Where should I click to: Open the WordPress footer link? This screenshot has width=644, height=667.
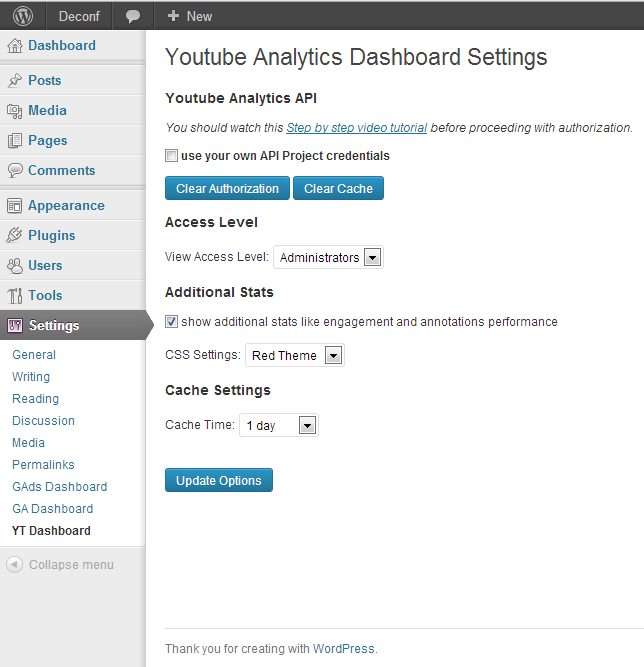click(x=344, y=649)
